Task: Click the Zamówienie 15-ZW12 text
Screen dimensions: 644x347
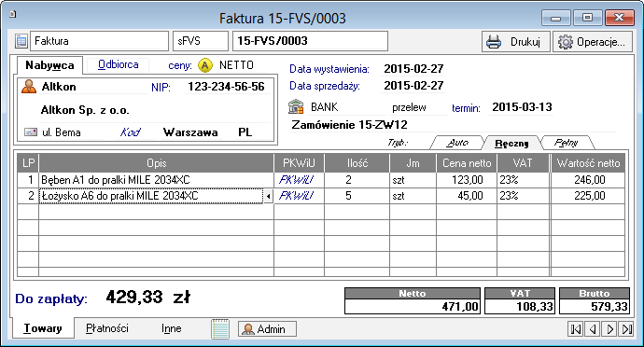Action: tap(349, 125)
